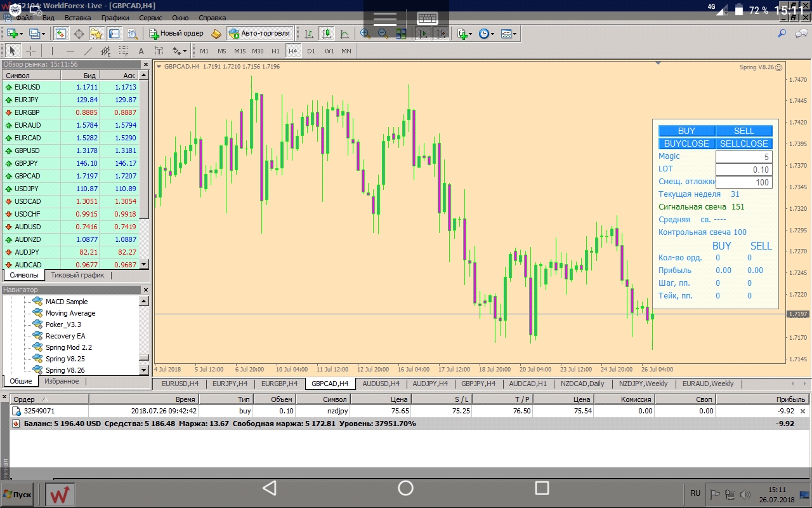Click the Windows Пуск start button
Image resolution: width=812 pixels, height=508 pixels.
pos(18,494)
